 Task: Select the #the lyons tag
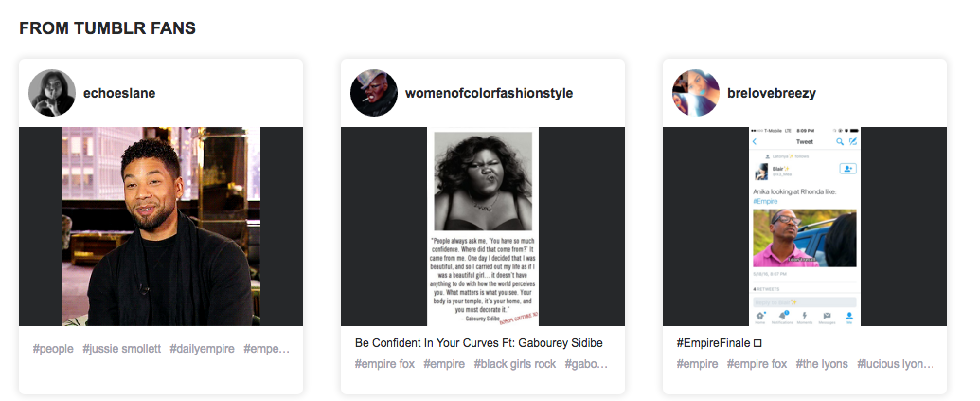[821, 363]
